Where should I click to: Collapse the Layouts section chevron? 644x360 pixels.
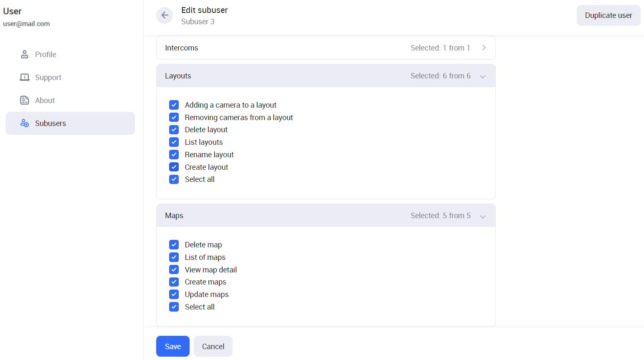483,76
